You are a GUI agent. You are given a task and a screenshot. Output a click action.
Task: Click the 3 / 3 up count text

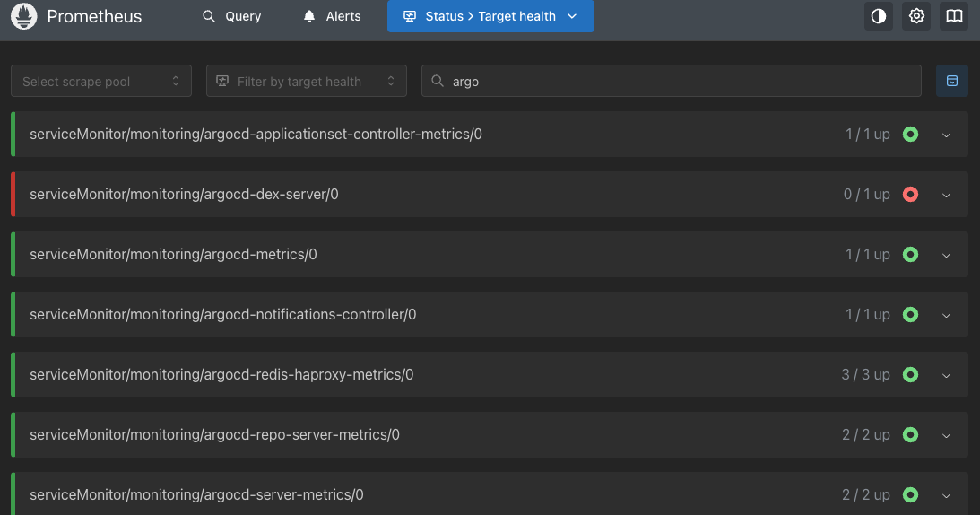865,374
